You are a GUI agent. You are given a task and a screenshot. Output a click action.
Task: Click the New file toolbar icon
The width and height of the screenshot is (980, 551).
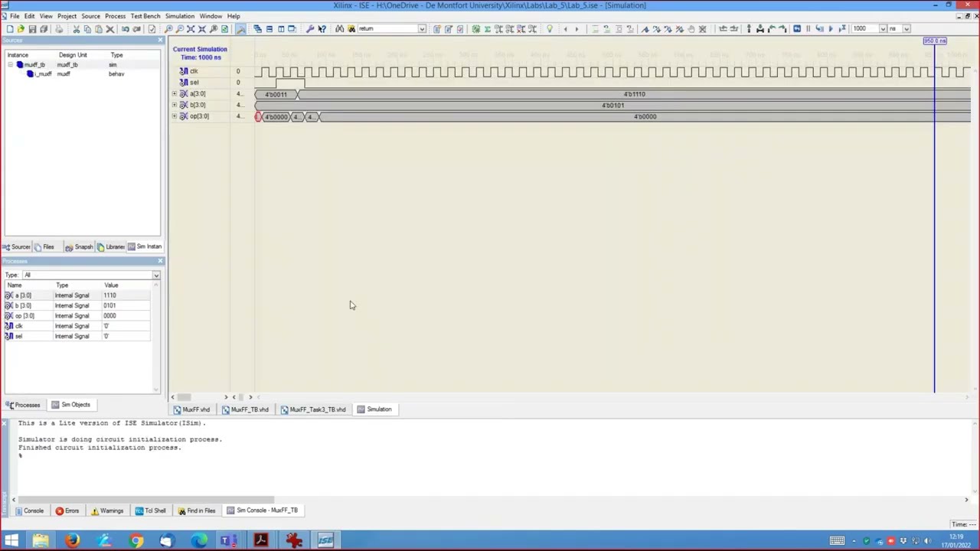[x=9, y=29]
